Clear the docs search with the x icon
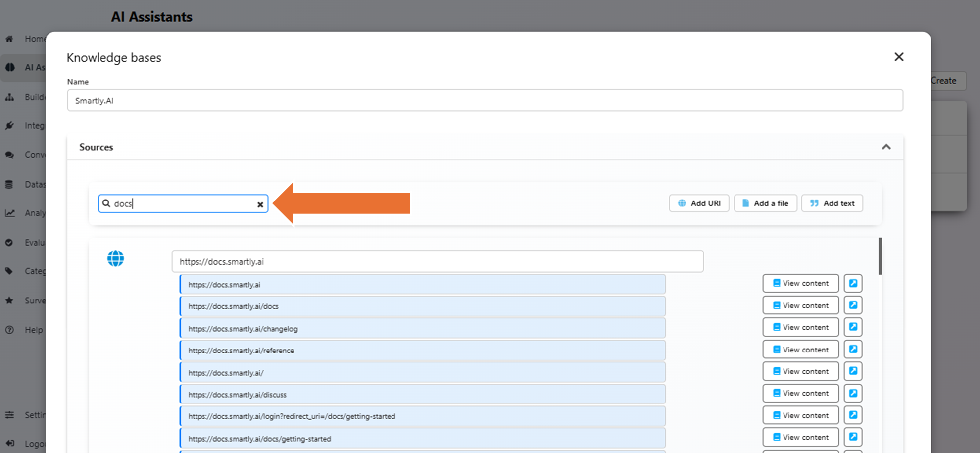 (260, 204)
